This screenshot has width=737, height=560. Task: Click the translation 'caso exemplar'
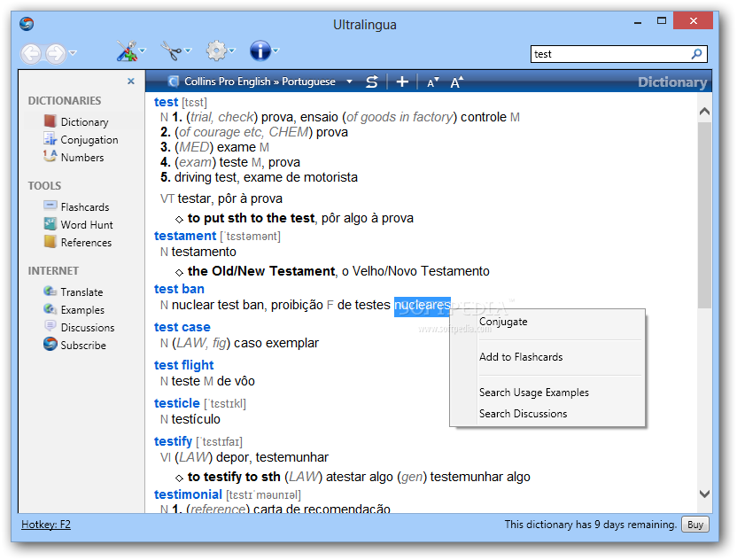tap(276, 343)
